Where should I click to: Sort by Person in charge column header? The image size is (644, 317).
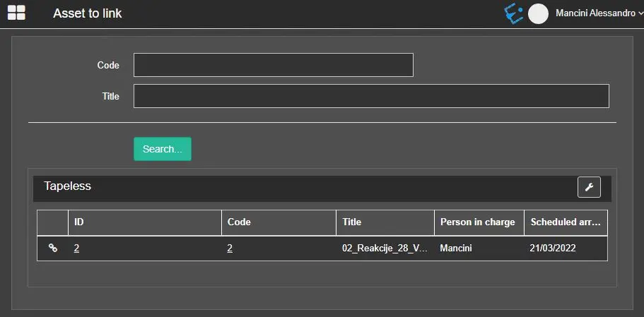(x=479, y=222)
